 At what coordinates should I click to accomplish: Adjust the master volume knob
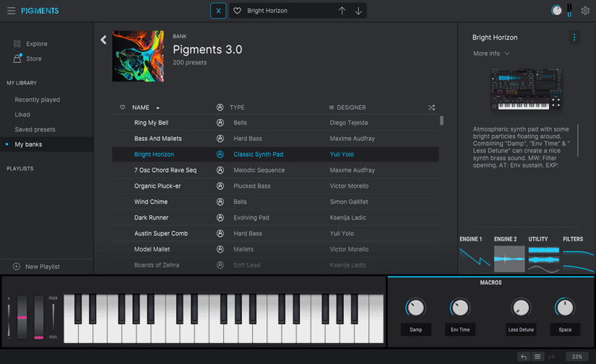click(556, 10)
